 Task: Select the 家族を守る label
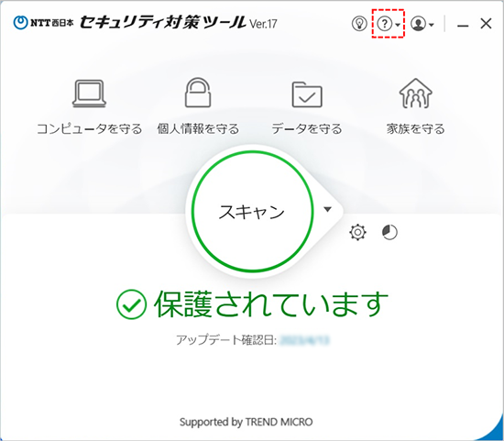coord(416,129)
